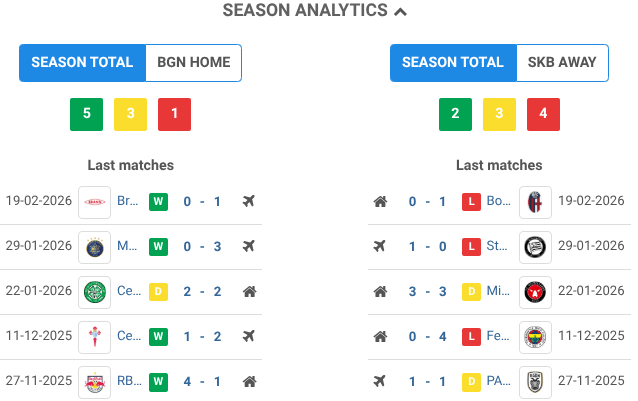The image size is (638, 401).
Task: Click the Bologna team logo on right
Action: (x=535, y=202)
